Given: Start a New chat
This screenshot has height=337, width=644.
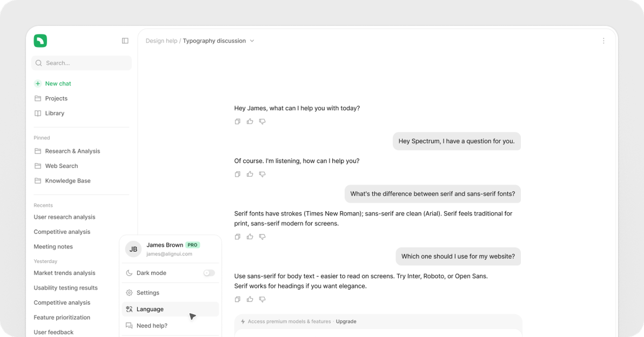Looking at the screenshot, I should (x=58, y=84).
